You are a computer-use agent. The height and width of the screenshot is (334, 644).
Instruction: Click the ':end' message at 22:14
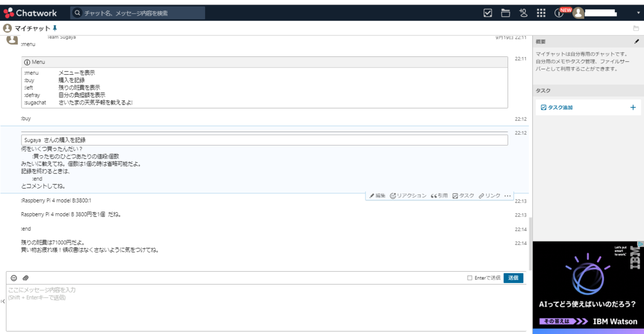[26, 229]
